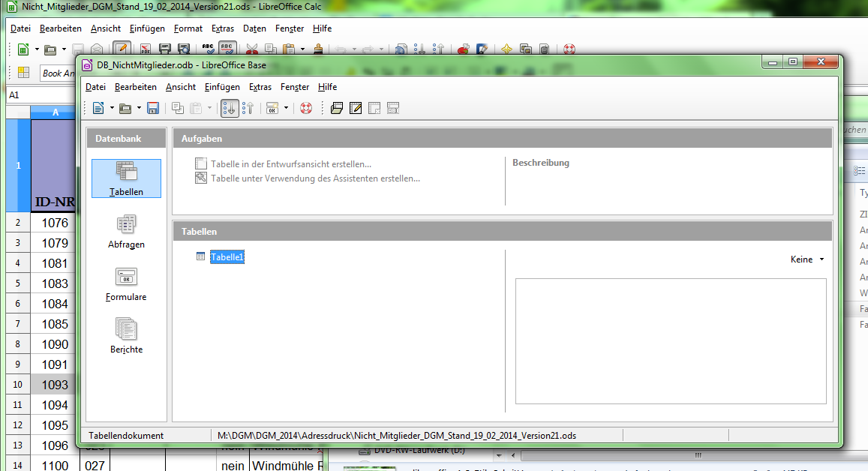
Task: Click the Gallery icon in Calc toolbar
Action: pos(525,49)
